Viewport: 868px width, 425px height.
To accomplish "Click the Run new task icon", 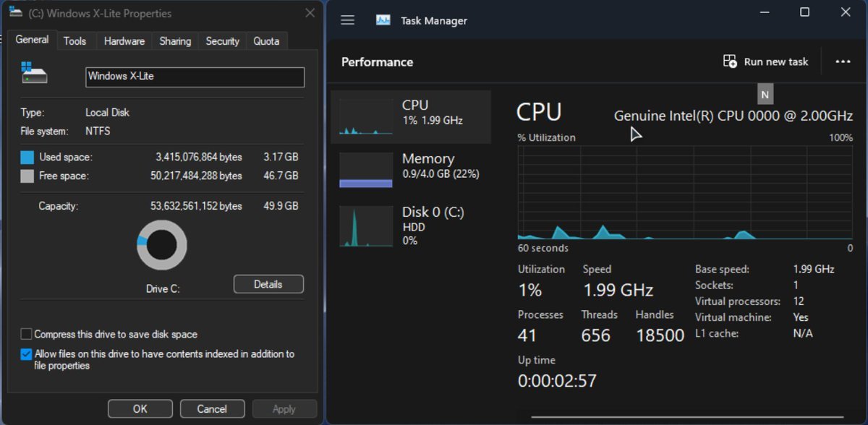I will [x=730, y=61].
